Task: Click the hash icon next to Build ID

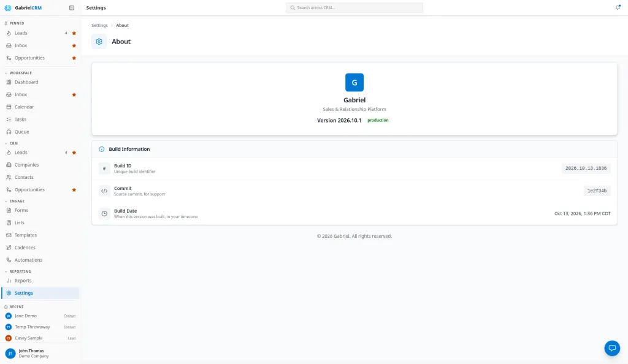Action: click(x=104, y=169)
